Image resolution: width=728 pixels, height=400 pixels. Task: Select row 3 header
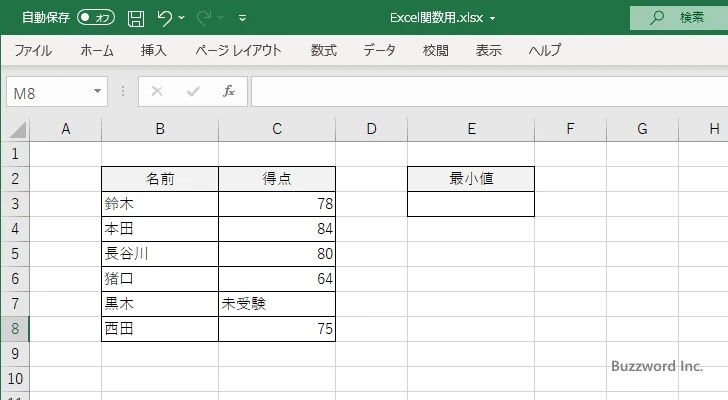tap(15, 204)
